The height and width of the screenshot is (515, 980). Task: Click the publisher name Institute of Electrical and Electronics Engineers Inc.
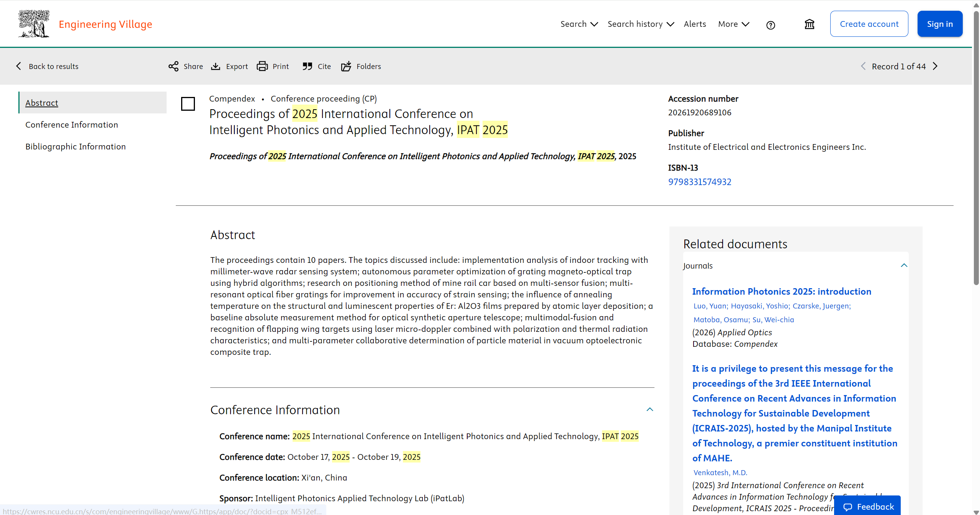pos(767,147)
